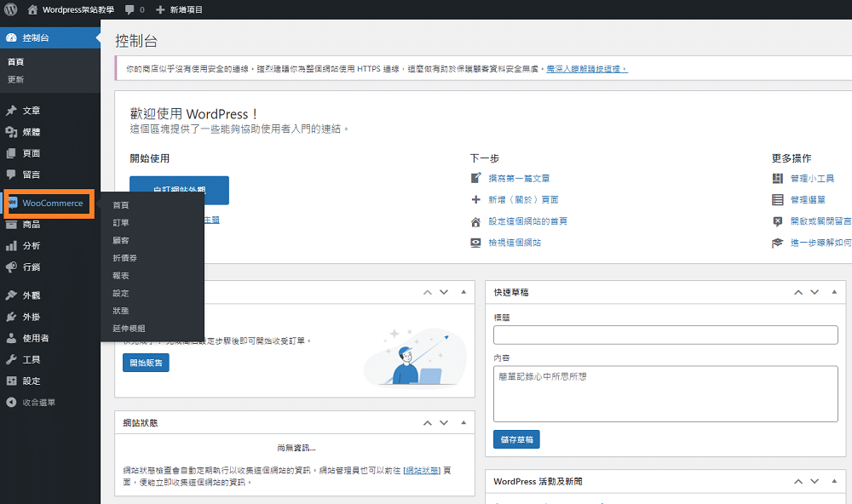Screen dimensions: 852x504
Task: Focus the 內容 text area in 快速草稿
Action: coord(665,393)
